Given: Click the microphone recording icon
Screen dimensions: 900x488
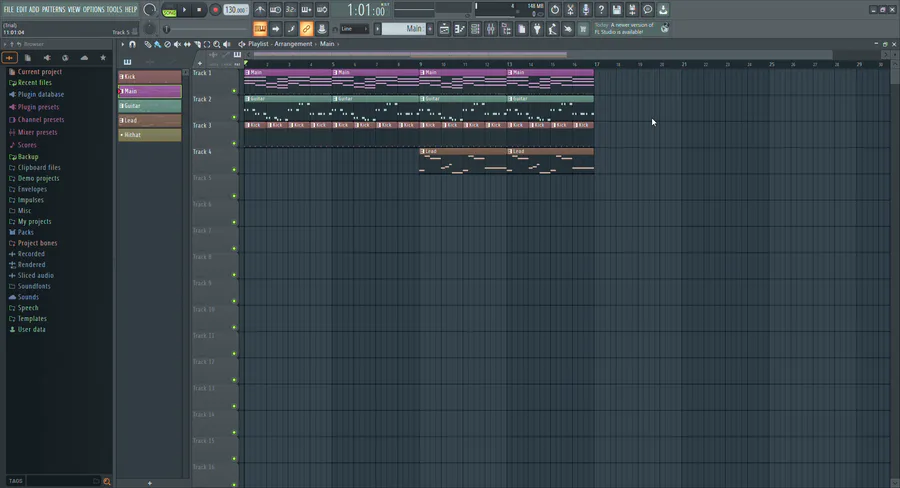Looking at the screenshot, I should tap(585, 10).
